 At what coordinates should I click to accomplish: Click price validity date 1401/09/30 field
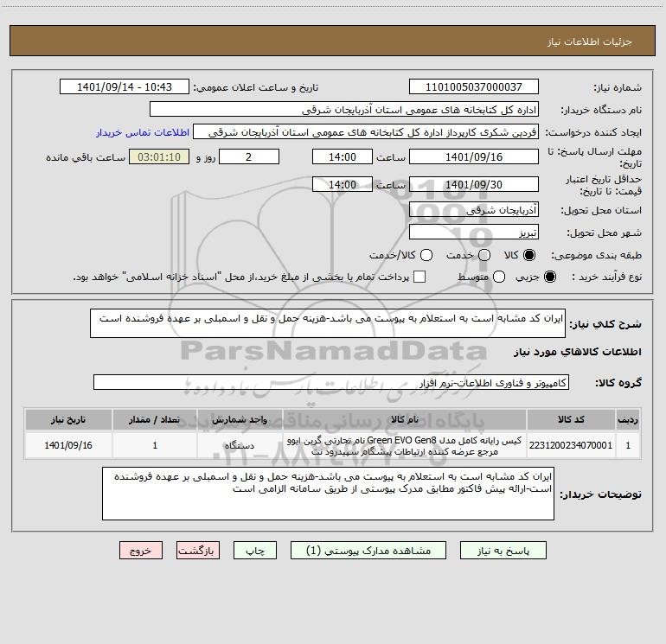pyautogui.click(x=474, y=184)
